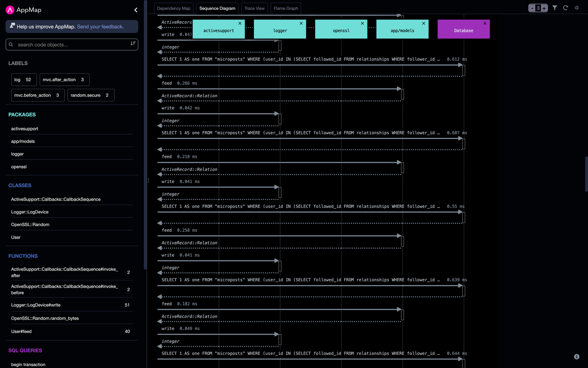The image size is (588, 368).
Task: Select the Sequence Diagram tab
Action: tap(217, 8)
